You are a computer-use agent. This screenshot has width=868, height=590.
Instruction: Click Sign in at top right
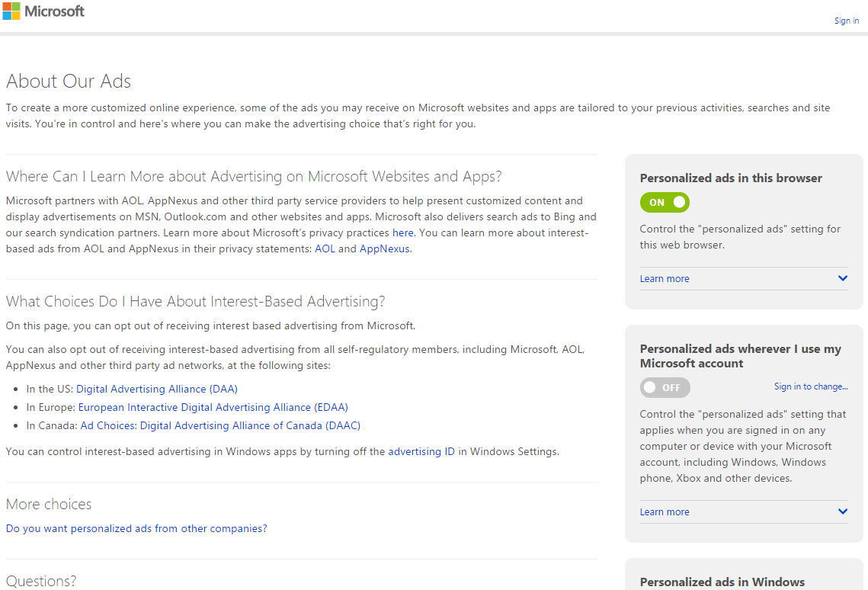click(847, 21)
